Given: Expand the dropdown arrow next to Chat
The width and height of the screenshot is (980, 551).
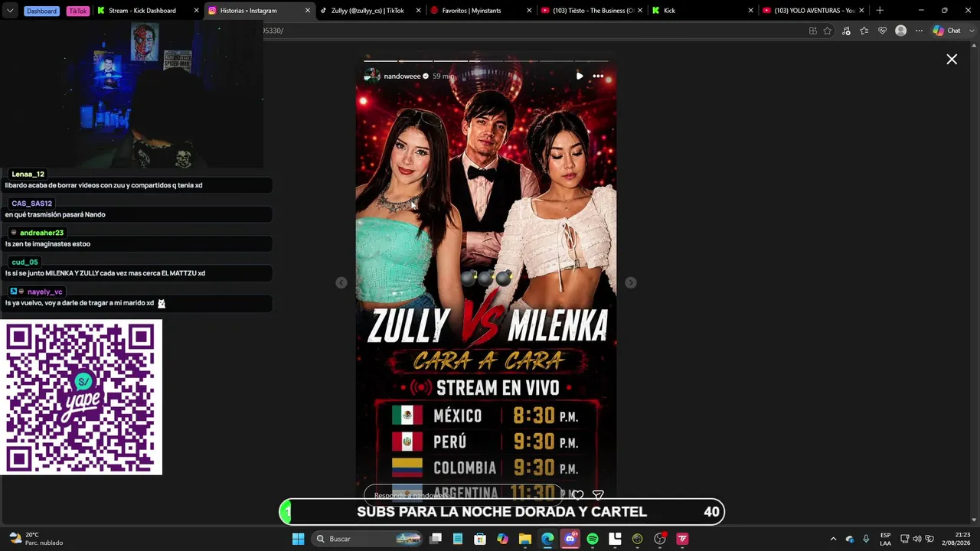Looking at the screenshot, I should (971, 31).
